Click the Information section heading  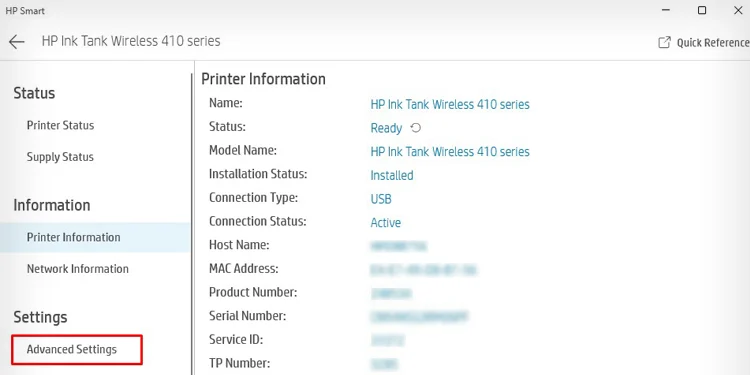tap(52, 205)
